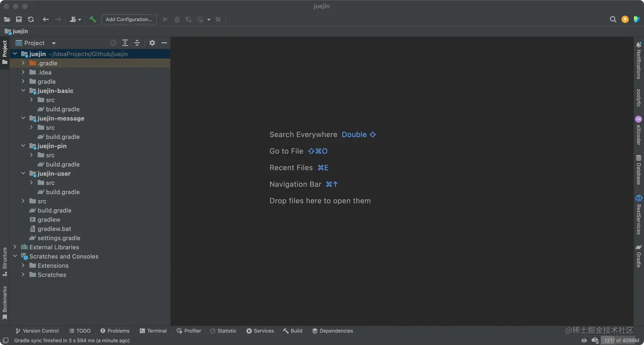
Task: Select the gradle folder in tree
Action: (x=46, y=82)
